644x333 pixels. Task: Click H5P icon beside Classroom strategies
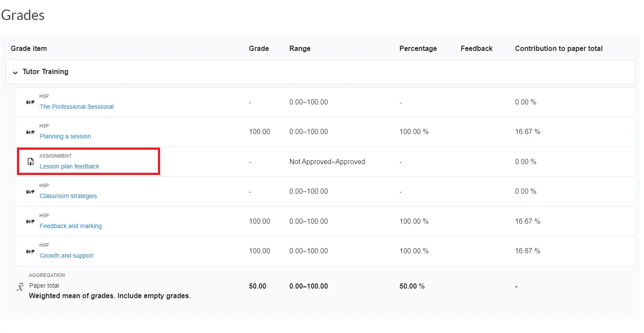pyautogui.click(x=30, y=192)
